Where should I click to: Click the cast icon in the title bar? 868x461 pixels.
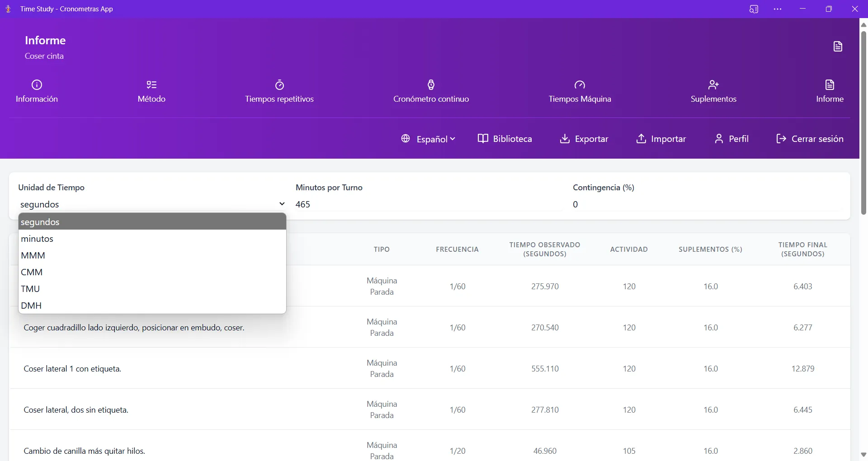tap(754, 9)
